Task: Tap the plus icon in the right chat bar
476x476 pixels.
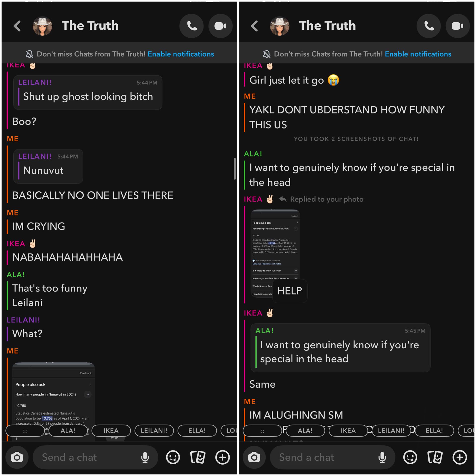Action: click(460, 457)
